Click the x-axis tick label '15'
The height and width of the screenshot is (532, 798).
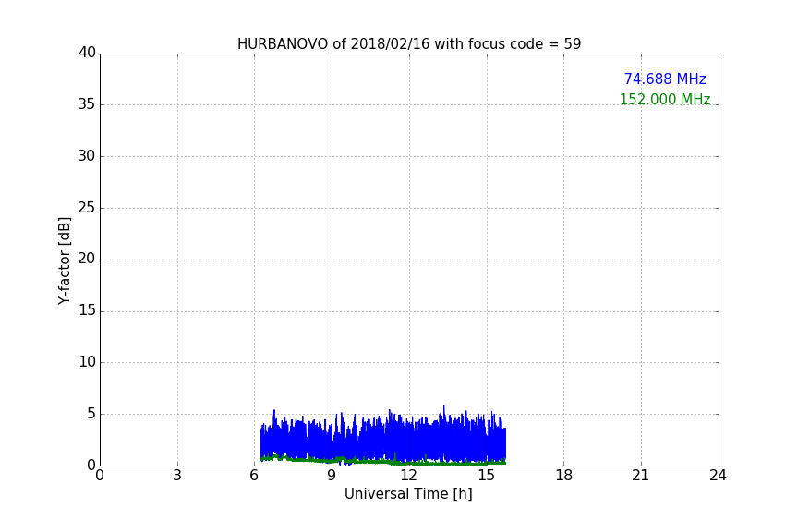[487, 476]
